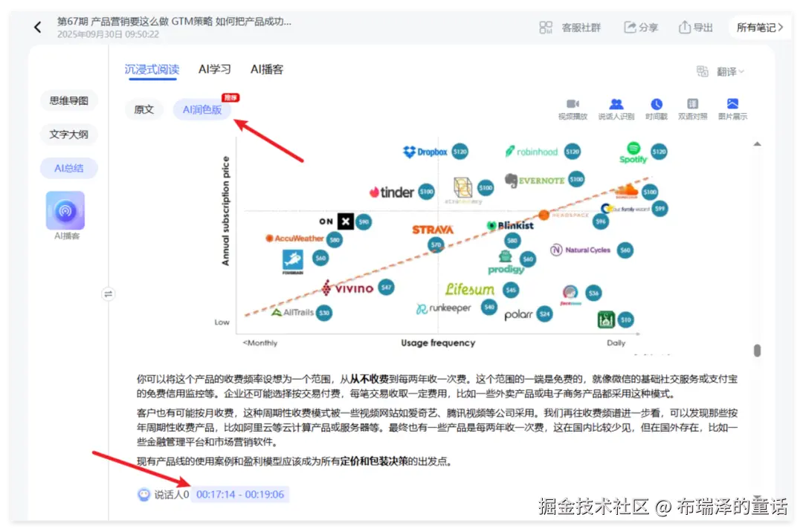
Task: Click the 导出 export button
Action: tap(695, 27)
